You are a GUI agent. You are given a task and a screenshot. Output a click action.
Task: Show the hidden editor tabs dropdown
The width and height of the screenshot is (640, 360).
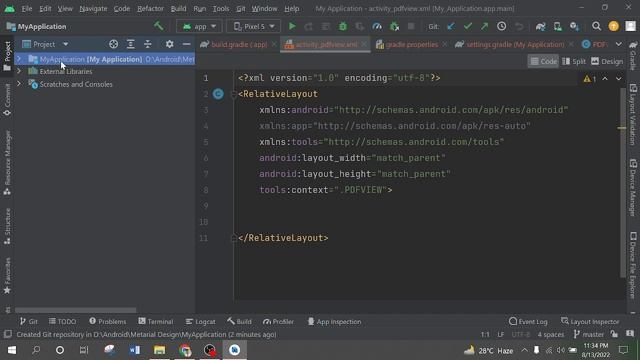click(619, 44)
